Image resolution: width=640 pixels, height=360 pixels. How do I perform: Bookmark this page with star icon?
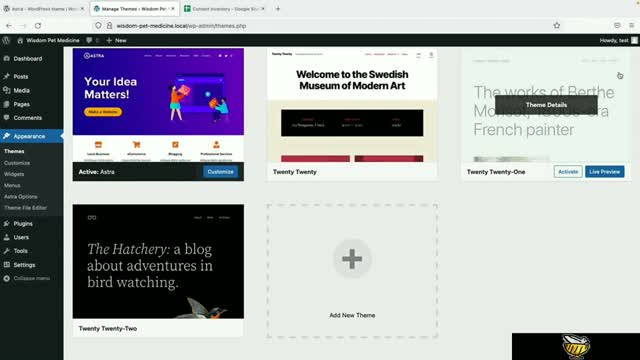click(557, 25)
